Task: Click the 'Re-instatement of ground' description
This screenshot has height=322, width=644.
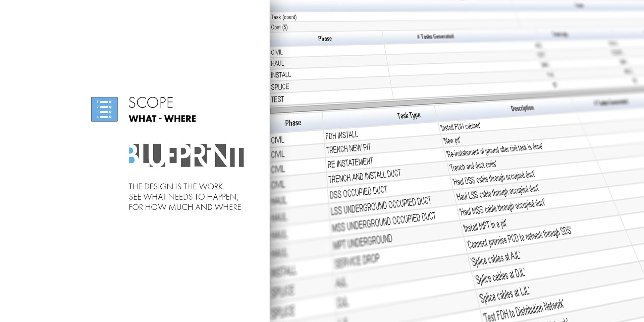Action: [x=494, y=150]
